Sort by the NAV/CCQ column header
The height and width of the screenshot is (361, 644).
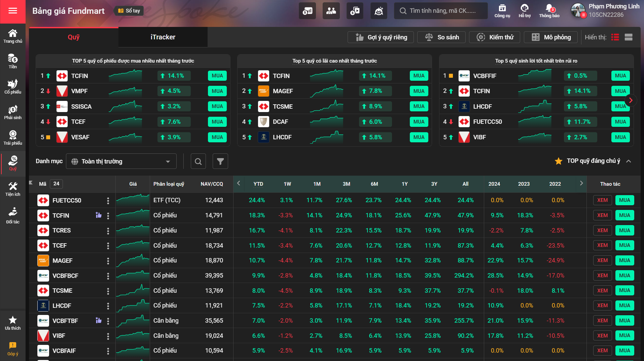click(212, 184)
